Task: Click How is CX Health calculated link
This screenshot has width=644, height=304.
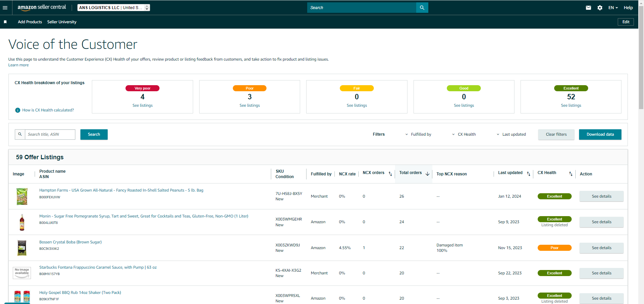Action: click(x=48, y=110)
